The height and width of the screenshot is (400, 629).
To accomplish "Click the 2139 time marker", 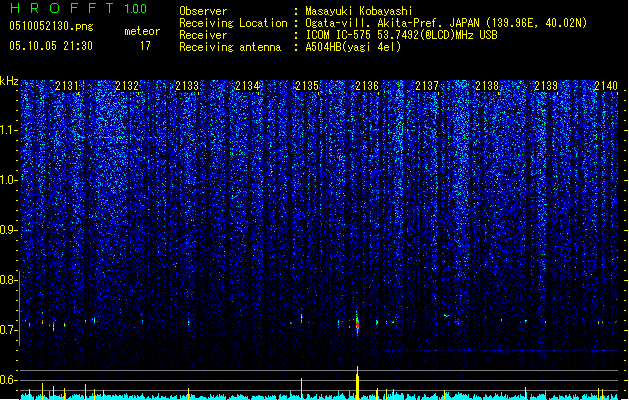I will pos(546,85).
